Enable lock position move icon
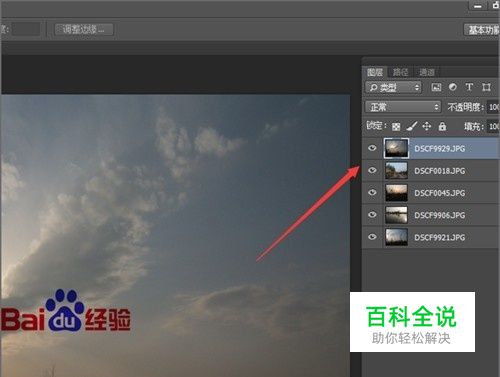The image size is (500, 377). tap(427, 126)
